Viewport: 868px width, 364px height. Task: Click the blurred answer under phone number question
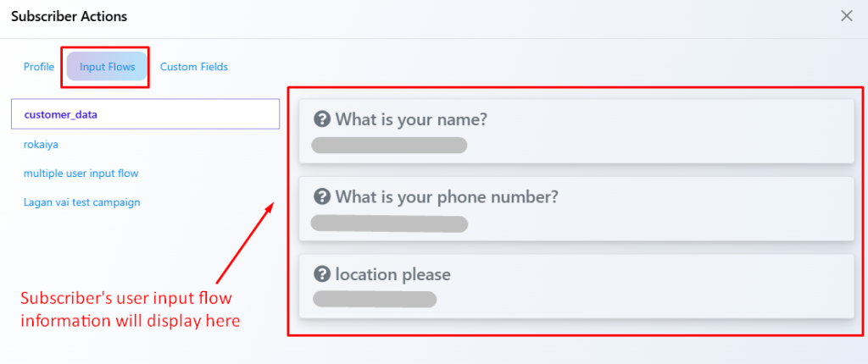coord(389,223)
